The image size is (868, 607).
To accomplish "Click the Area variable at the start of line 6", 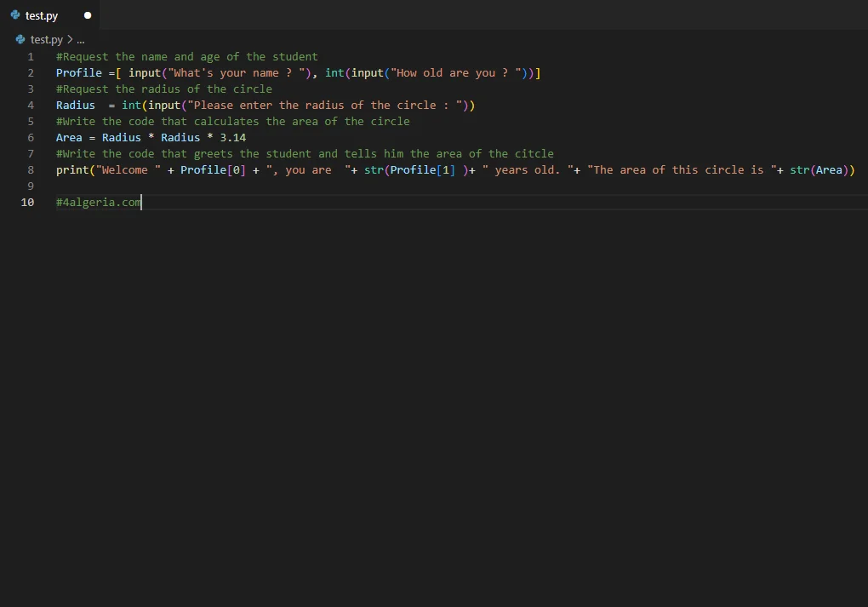I will [x=69, y=138].
